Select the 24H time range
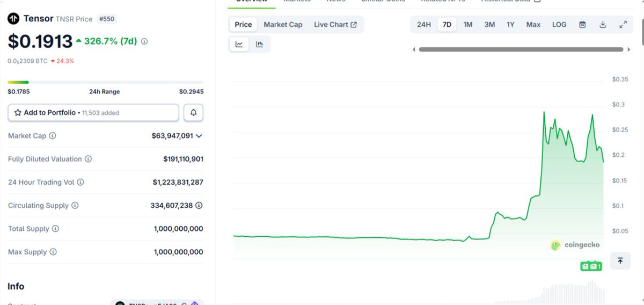The image size is (644, 305). 424,25
